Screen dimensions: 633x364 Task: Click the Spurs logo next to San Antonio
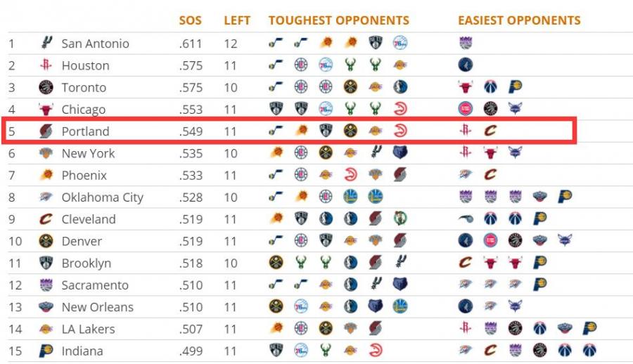tap(46, 42)
